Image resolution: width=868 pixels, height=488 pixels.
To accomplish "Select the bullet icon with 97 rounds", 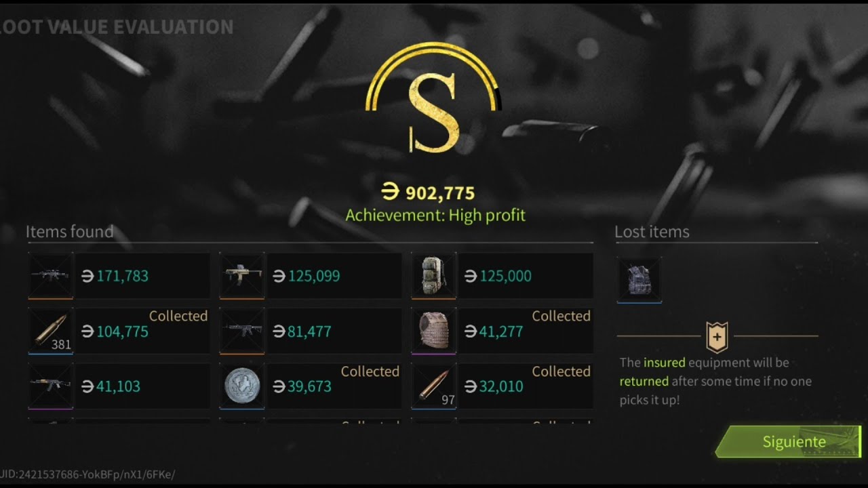I will pos(434,386).
